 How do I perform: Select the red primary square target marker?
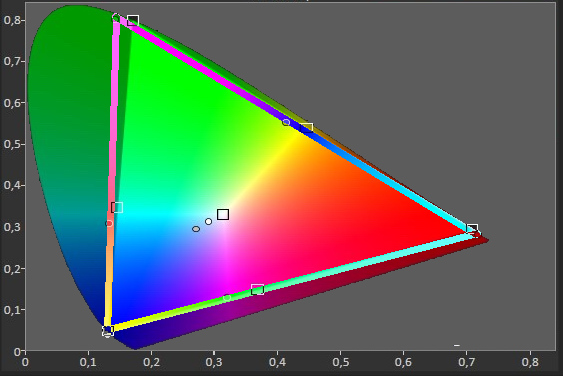pyautogui.click(x=472, y=228)
